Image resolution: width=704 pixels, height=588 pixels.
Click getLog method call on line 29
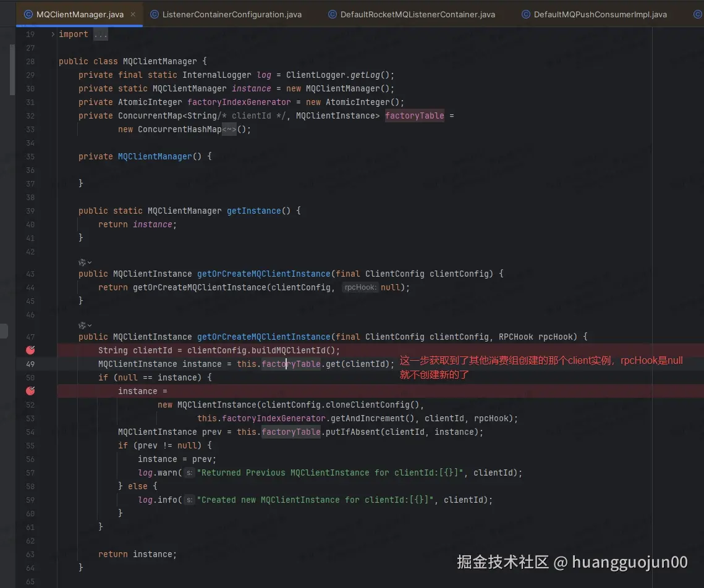(365, 75)
